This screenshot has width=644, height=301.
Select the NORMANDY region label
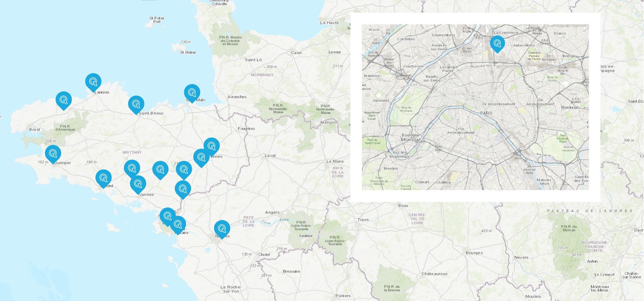coord(262,75)
